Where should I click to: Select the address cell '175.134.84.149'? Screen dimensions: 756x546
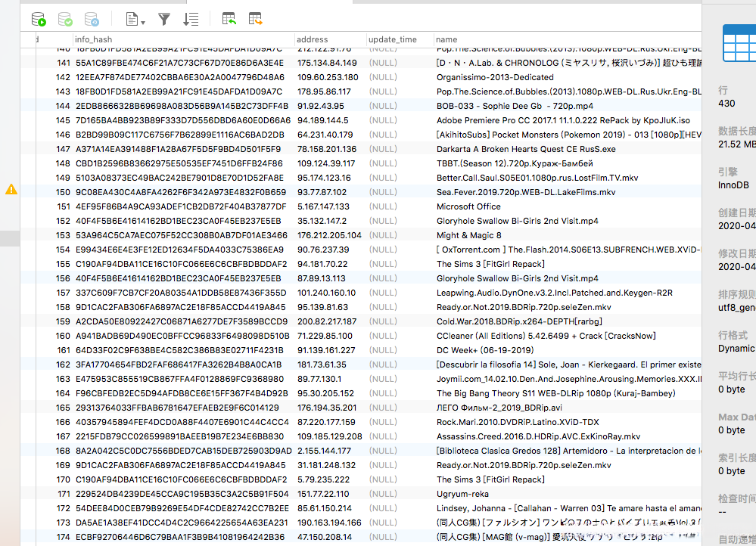(327, 63)
